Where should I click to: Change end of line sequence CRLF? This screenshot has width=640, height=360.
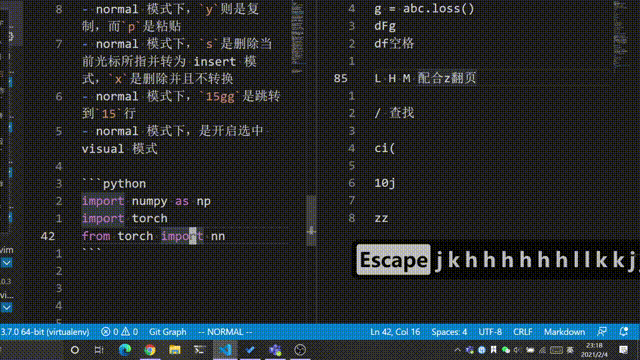(x=522, y=332)
